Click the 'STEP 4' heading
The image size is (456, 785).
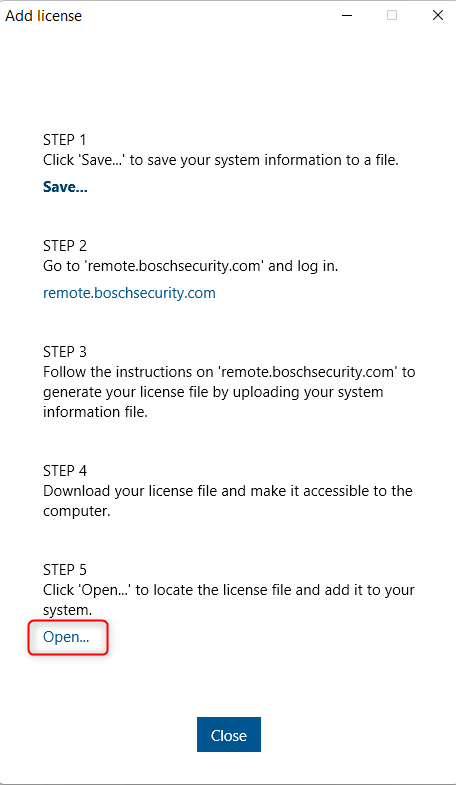click(65, 471)
